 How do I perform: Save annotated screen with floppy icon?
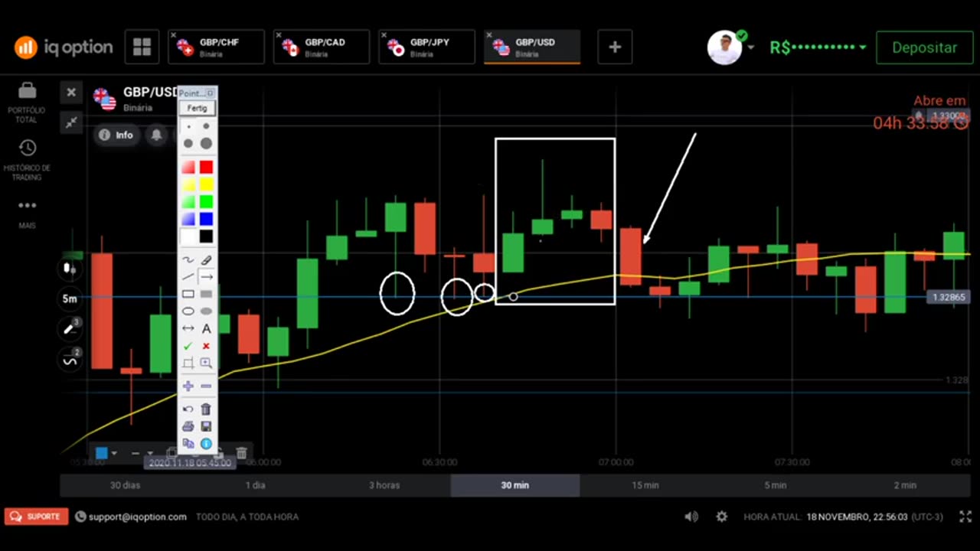[206, 426]
